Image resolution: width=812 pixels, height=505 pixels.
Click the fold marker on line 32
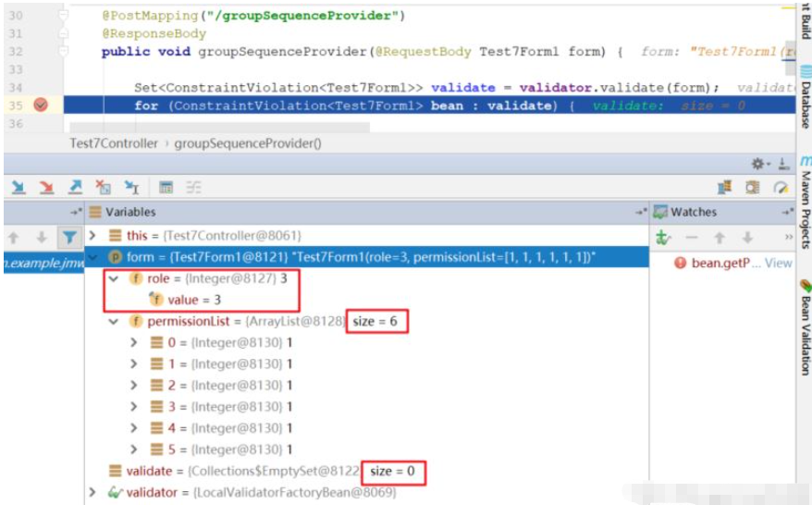[63, 51]
